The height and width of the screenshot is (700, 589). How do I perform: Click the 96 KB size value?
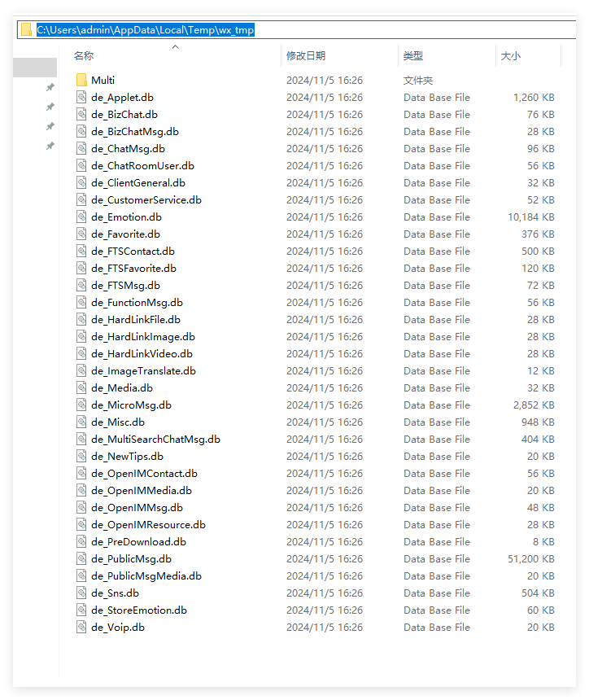pos(541,148)
